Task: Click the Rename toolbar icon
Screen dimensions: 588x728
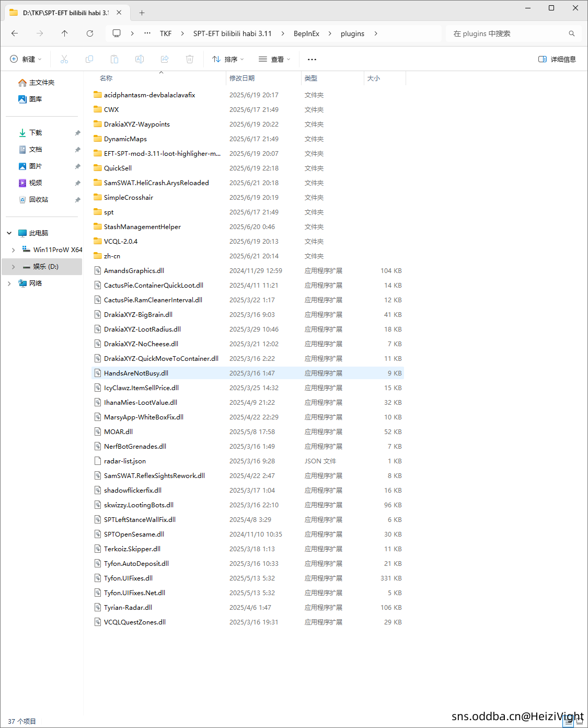Action: click(140, 59)
